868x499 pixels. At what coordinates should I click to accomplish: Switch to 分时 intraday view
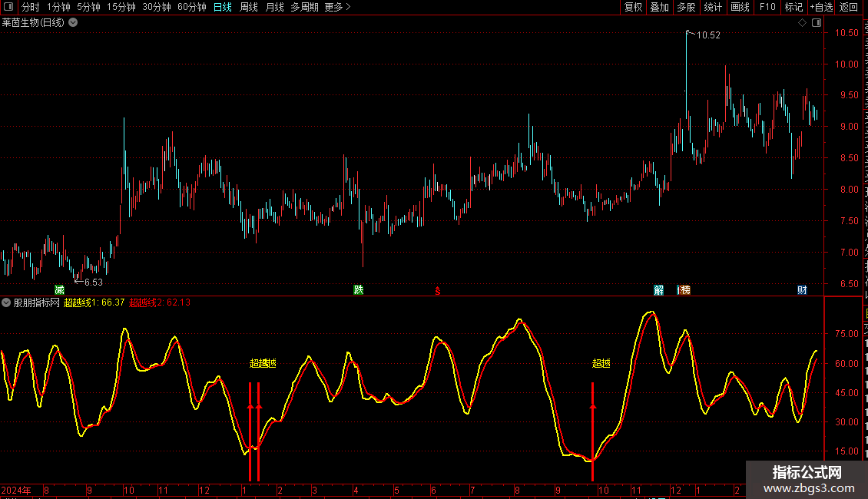coord(31,7)
